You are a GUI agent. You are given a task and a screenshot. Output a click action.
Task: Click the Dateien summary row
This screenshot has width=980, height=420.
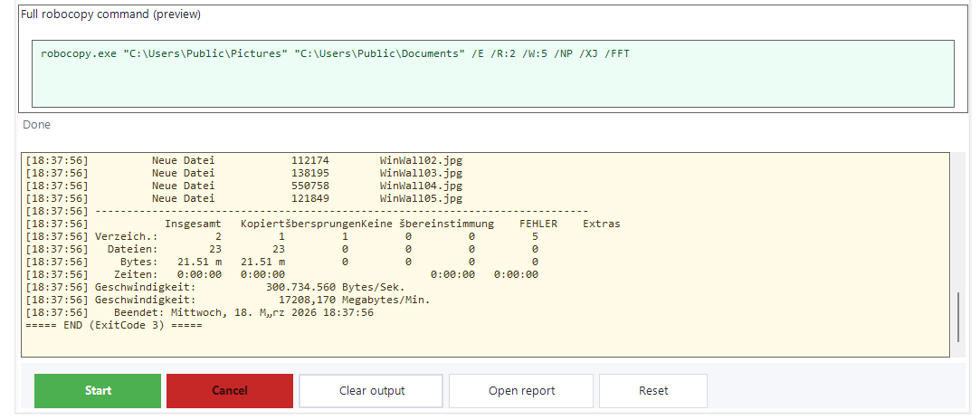[132, 249]
